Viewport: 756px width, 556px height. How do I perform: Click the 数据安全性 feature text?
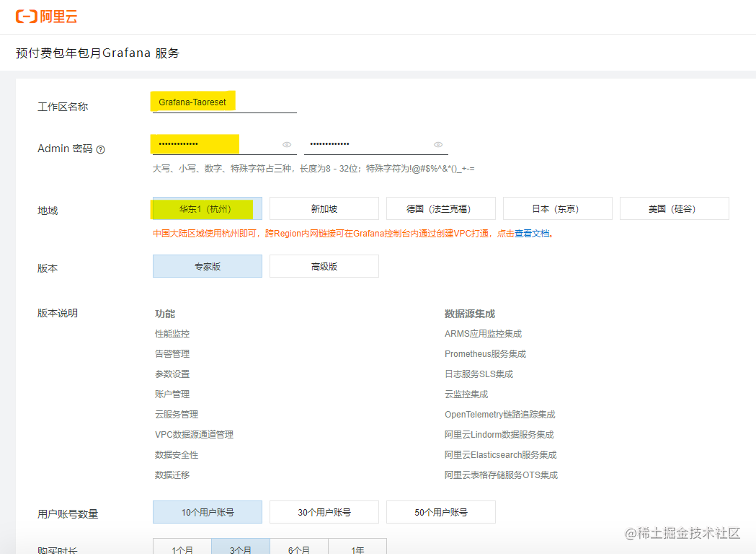tap(177, 455)
